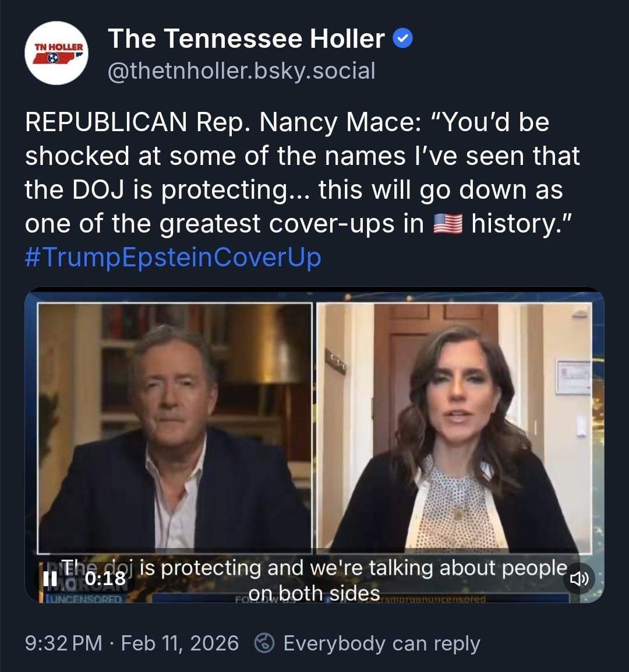The image size is (629, 672).
Task: Click the left video panel with man
Action: click(175, 428)
